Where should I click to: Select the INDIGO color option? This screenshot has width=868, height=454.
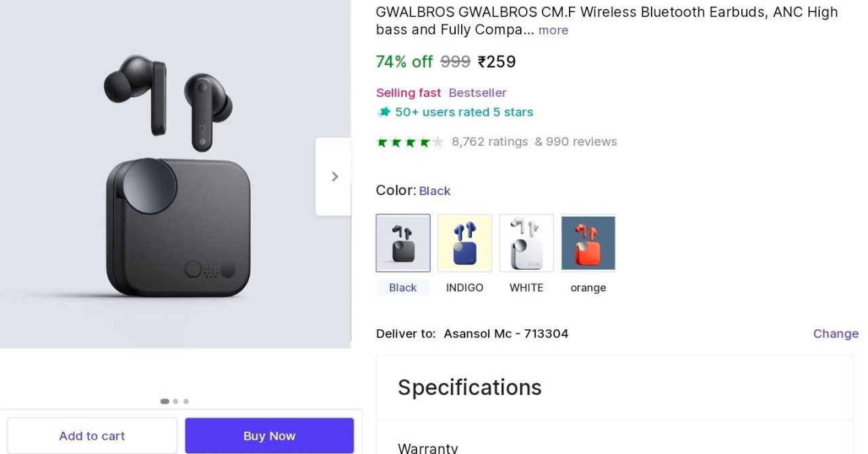(x=465, y=243)
